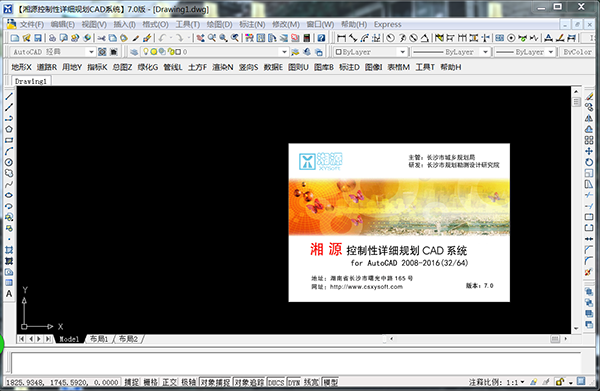Screen dimensions: 600x391
Task: Select the Circle draw tool
Action: coord(9,162)
